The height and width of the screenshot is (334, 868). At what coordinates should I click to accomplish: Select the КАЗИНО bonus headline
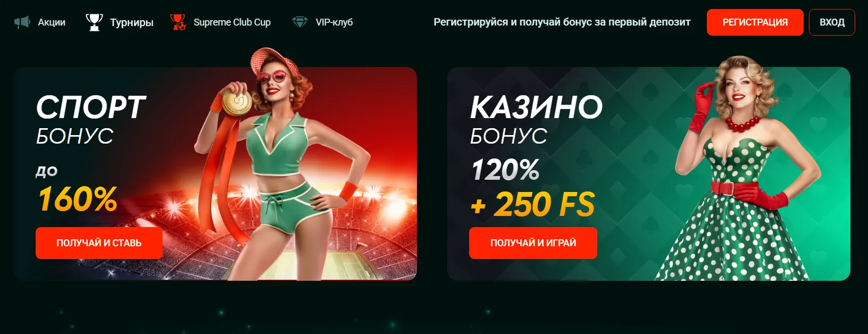coord(536,107)
